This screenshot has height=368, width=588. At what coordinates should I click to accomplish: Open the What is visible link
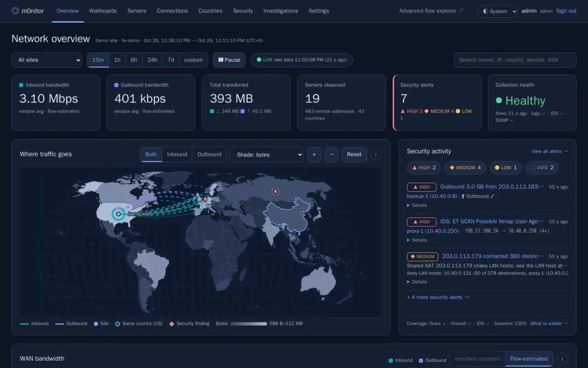(549, 324)
